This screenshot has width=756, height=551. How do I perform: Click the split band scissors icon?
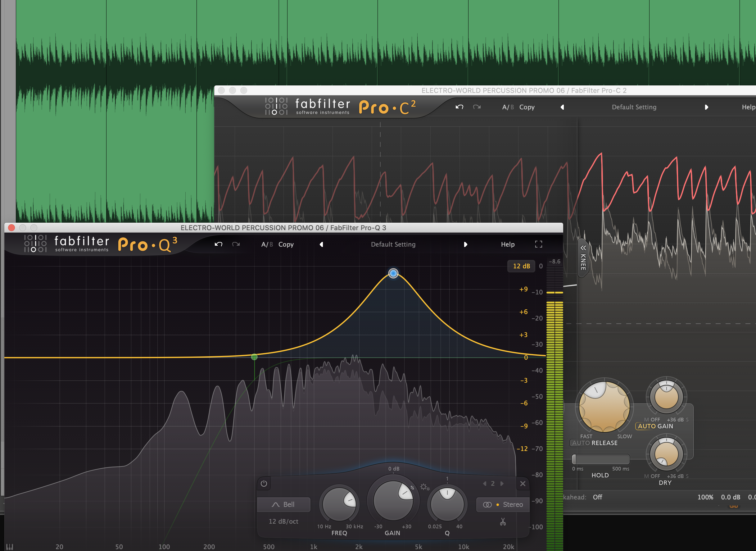click(503, 522)
